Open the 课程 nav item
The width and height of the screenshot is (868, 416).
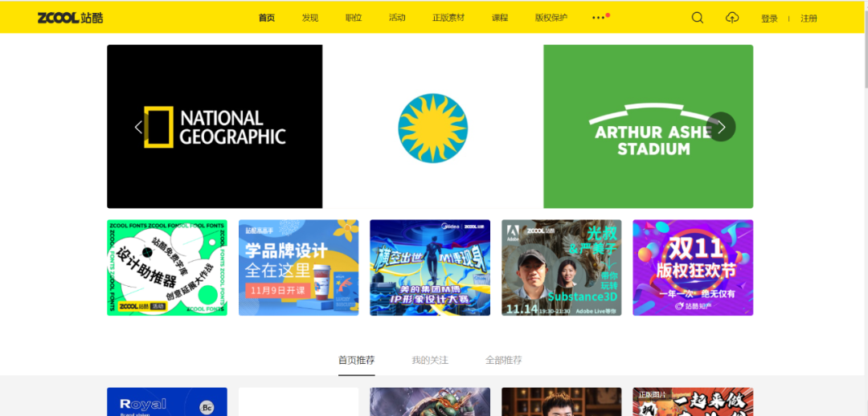point(500,18)
